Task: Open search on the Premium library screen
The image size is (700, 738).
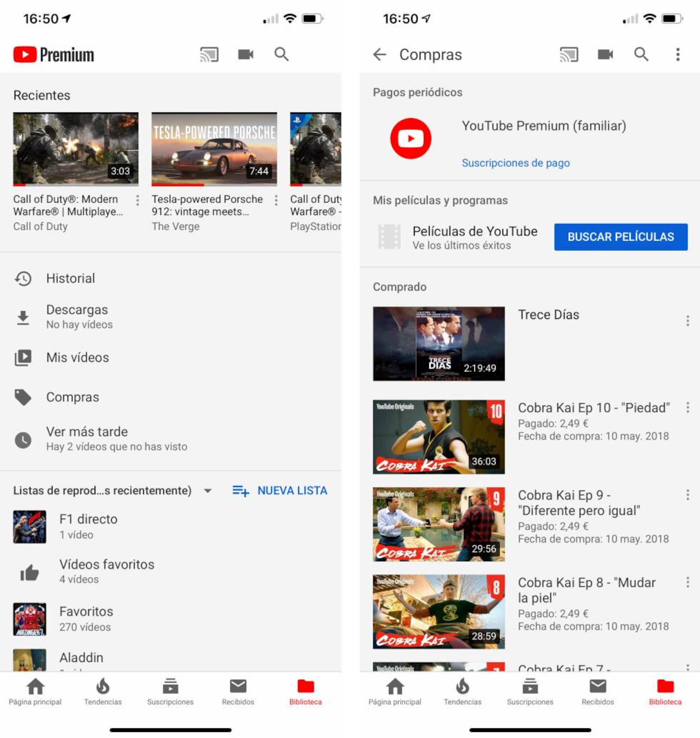Action: [281, 55]
